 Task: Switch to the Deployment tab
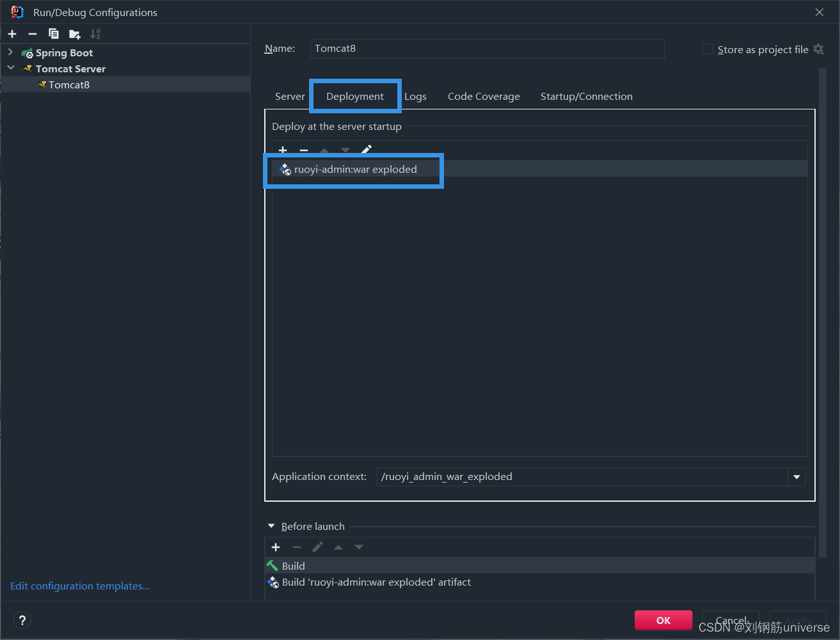(355, 97)
